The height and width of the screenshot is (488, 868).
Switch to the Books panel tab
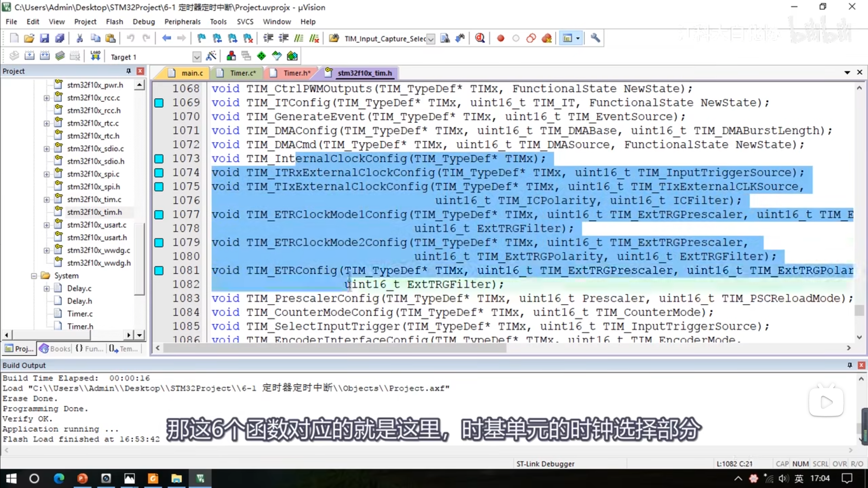(55, 348)
